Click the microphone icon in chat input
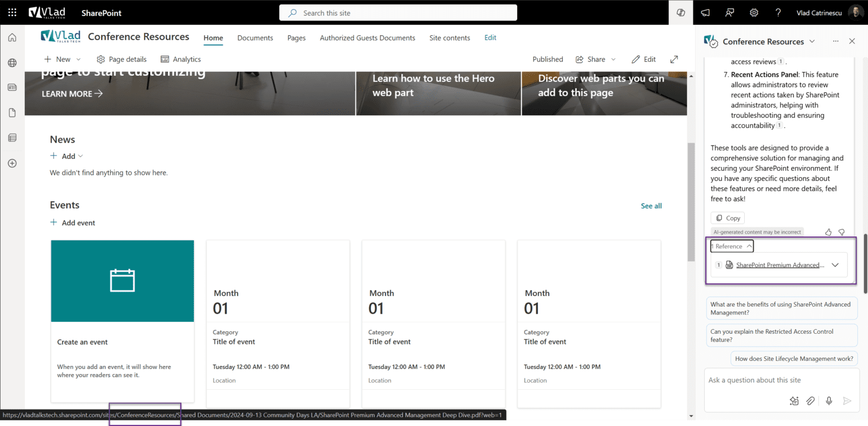The width and height of the screenshot is (868, 426). 828,401
